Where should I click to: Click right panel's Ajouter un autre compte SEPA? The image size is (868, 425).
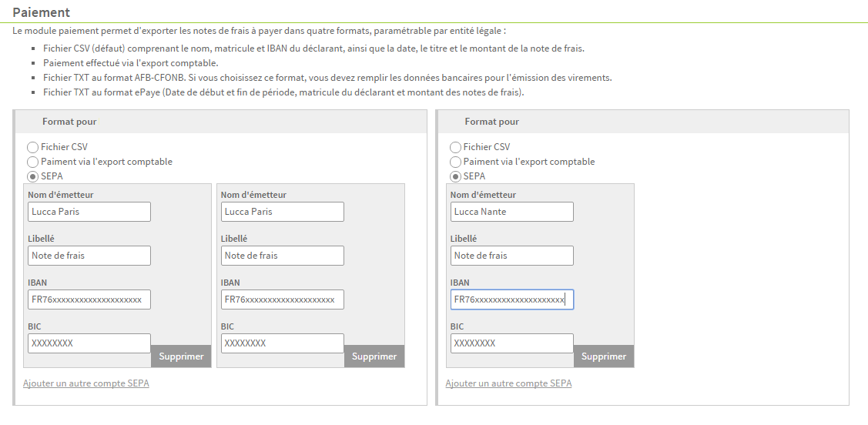coord(508,383)
